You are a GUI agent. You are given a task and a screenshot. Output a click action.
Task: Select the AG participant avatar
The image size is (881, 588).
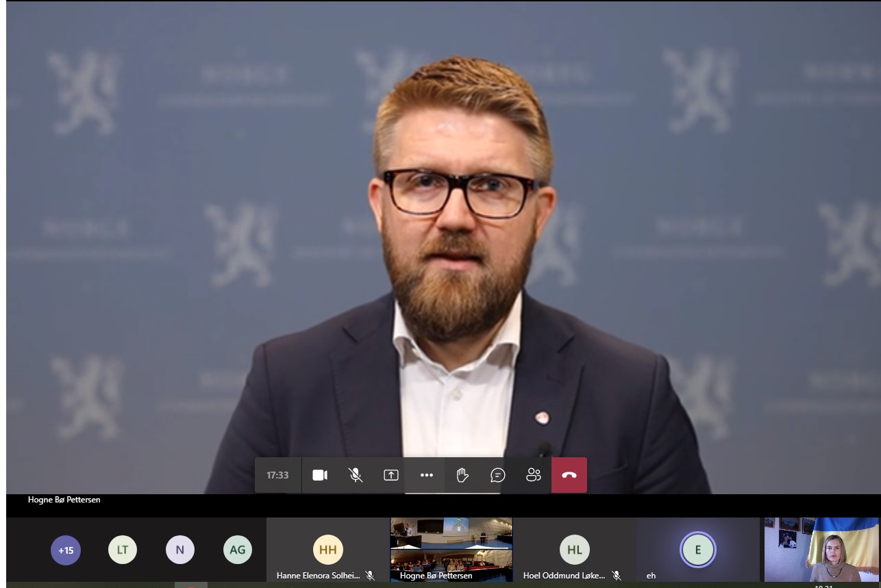[x=238, y=550]
